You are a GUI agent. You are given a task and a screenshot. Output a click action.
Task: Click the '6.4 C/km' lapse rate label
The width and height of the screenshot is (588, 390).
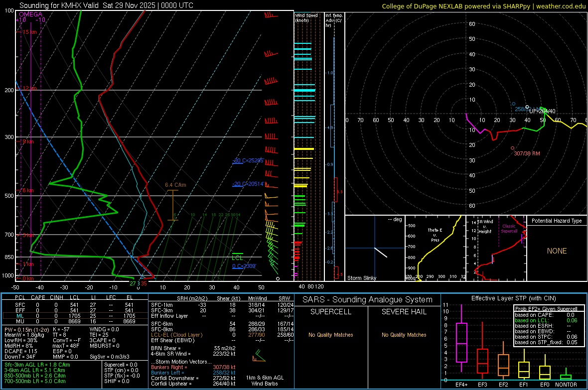click(x=175, y=185)
